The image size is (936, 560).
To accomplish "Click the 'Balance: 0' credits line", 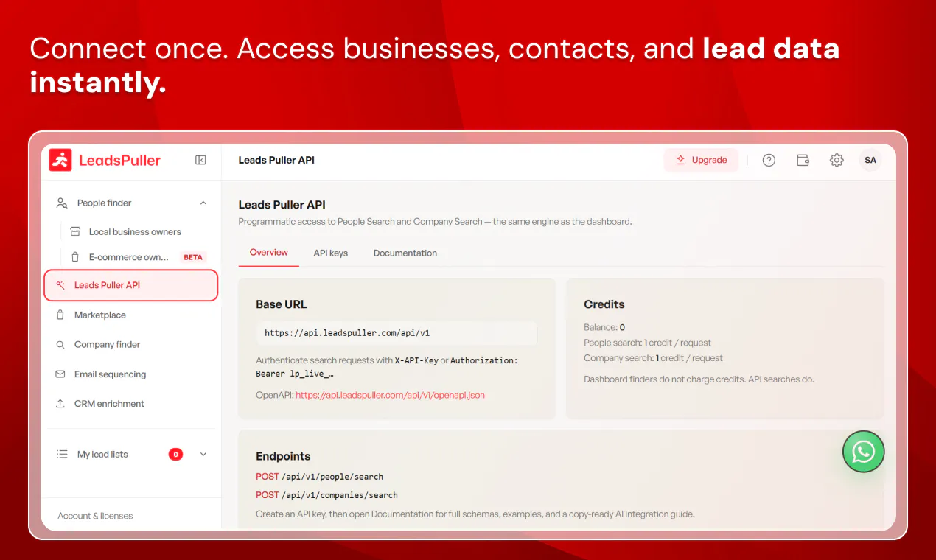I will tap(604, 327).
